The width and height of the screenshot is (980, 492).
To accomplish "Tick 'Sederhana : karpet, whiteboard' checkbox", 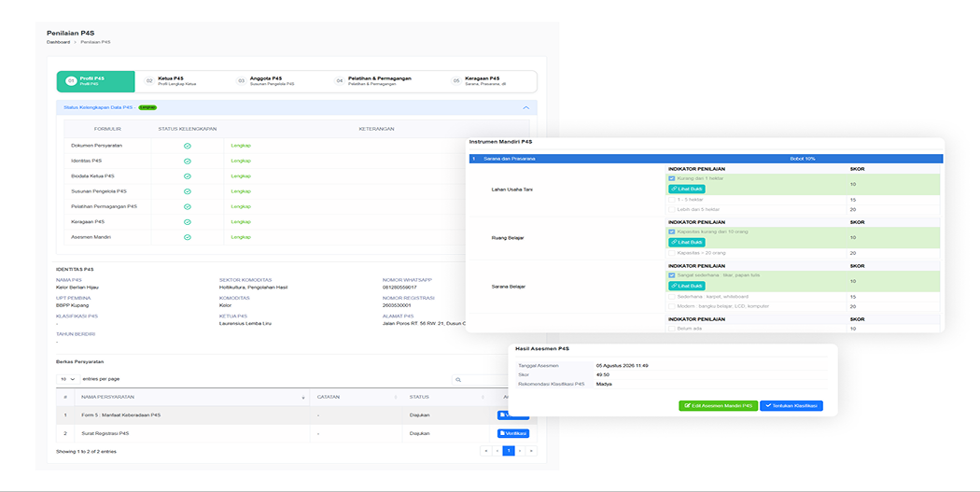I will [x=672, y=297].
